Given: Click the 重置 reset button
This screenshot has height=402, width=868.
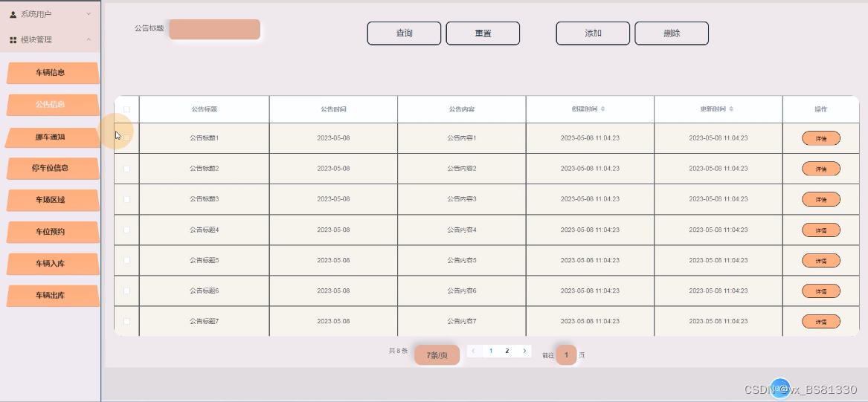Looking at the screenshot, I should click(483, 33).
